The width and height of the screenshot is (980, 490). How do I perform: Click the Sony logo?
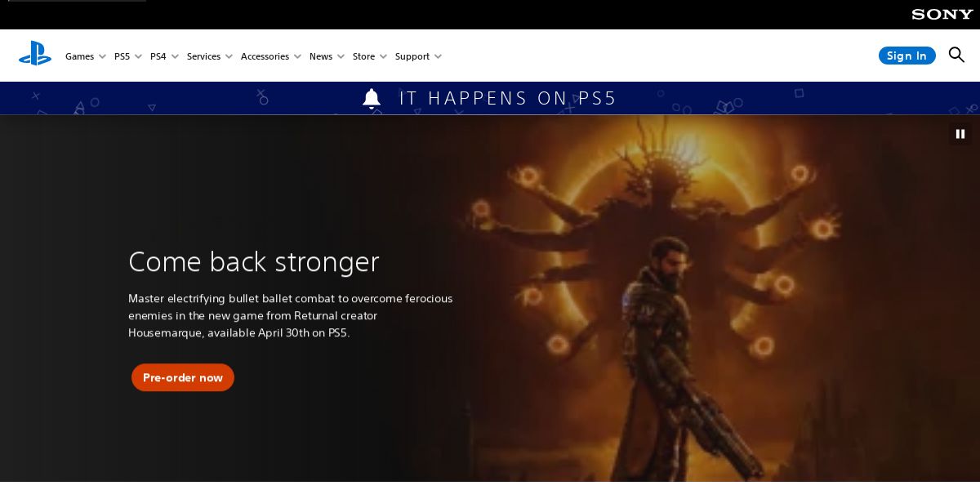942,15
